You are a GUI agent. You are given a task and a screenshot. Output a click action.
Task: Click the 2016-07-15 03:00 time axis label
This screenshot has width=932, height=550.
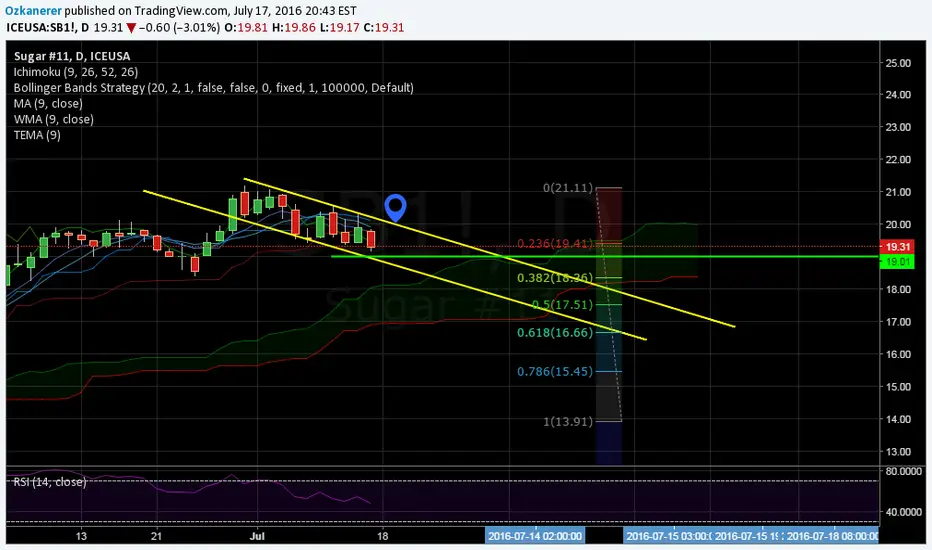(668, 536)
